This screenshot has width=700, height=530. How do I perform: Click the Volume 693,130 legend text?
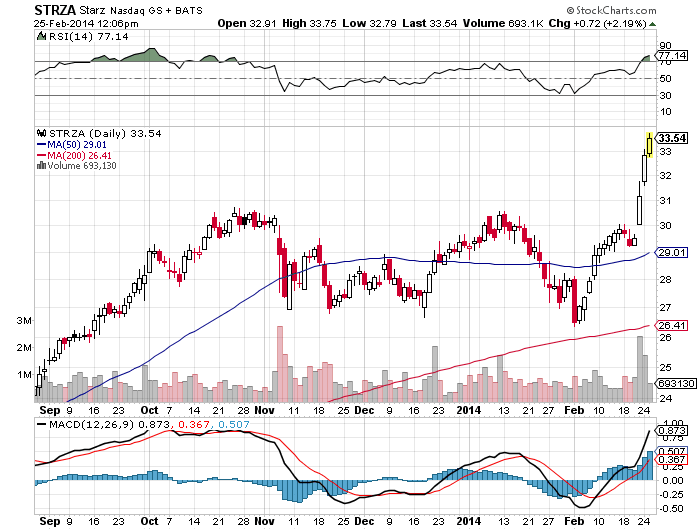tap(82, 166)
